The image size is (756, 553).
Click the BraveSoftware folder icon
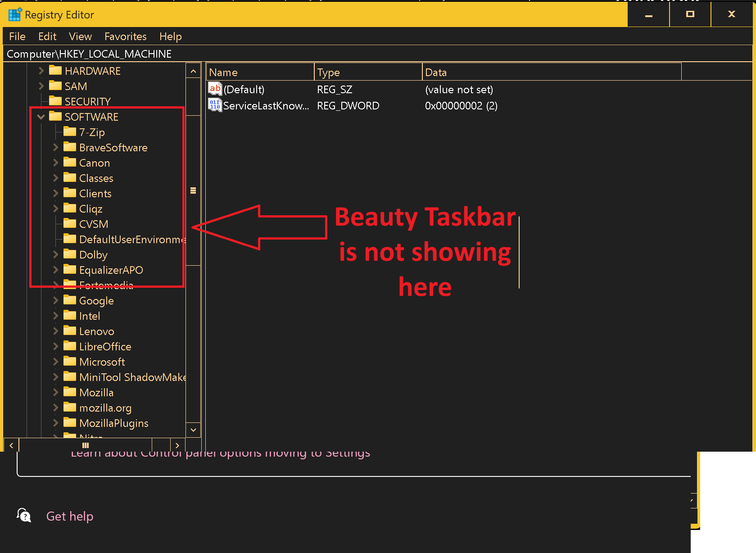[x=70, y=147]
